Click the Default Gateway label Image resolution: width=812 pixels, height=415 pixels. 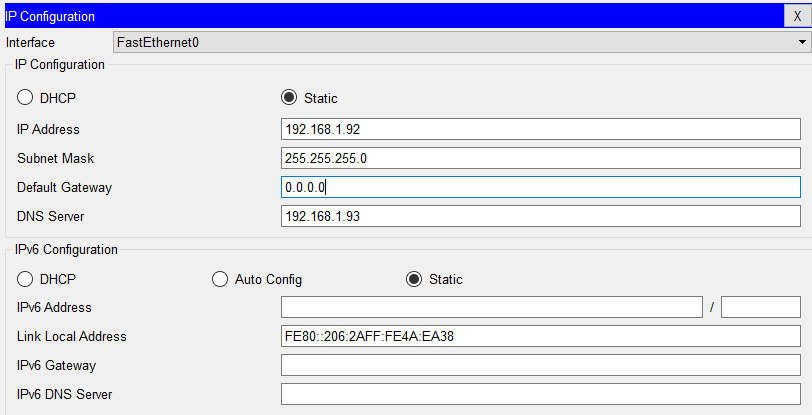pyautogui.click(x=64, y=188)
